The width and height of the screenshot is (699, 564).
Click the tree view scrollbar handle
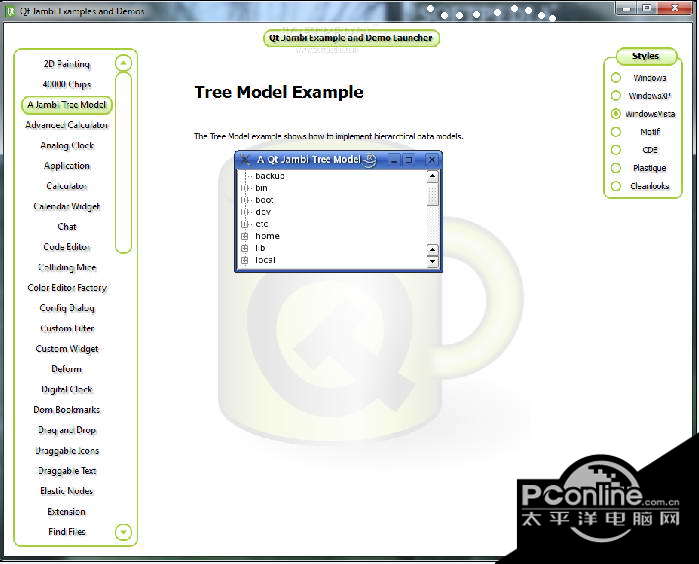pos(432,195)
